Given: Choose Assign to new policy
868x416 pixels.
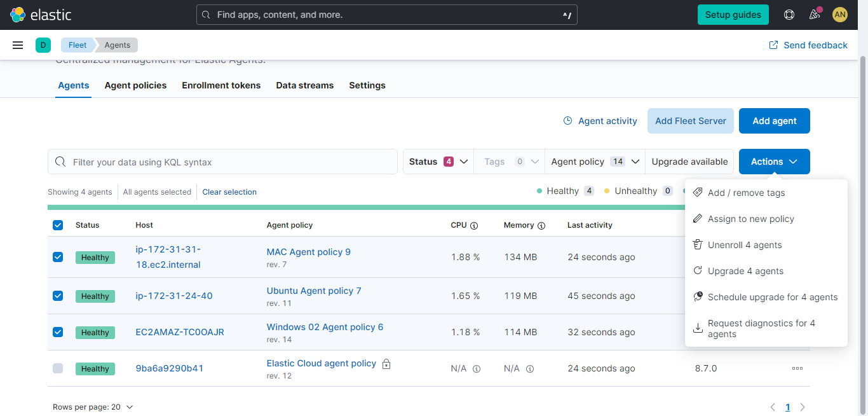Looking at the screenshot, I should pyautogui.click(x=766, y=219).
